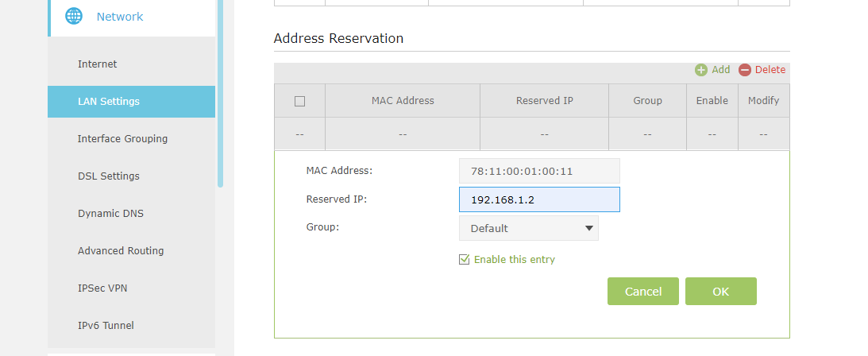
Task: Click the MAC Address input field
Action: 539,171
